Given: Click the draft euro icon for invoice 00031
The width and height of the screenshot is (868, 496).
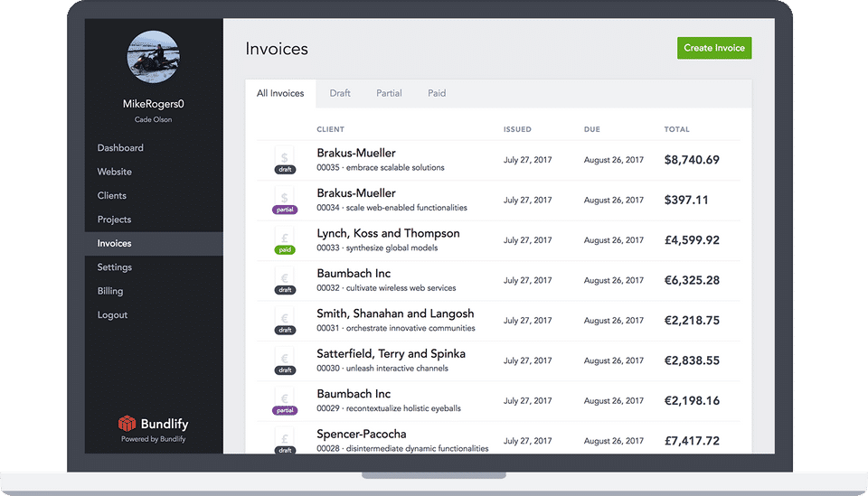Looking at the screenshot, I should 285,322.
